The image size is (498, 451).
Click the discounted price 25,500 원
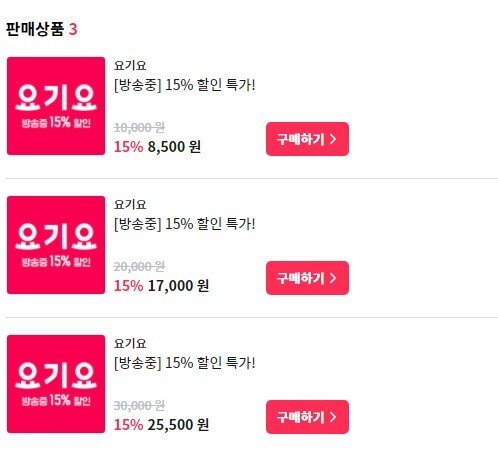178,425
